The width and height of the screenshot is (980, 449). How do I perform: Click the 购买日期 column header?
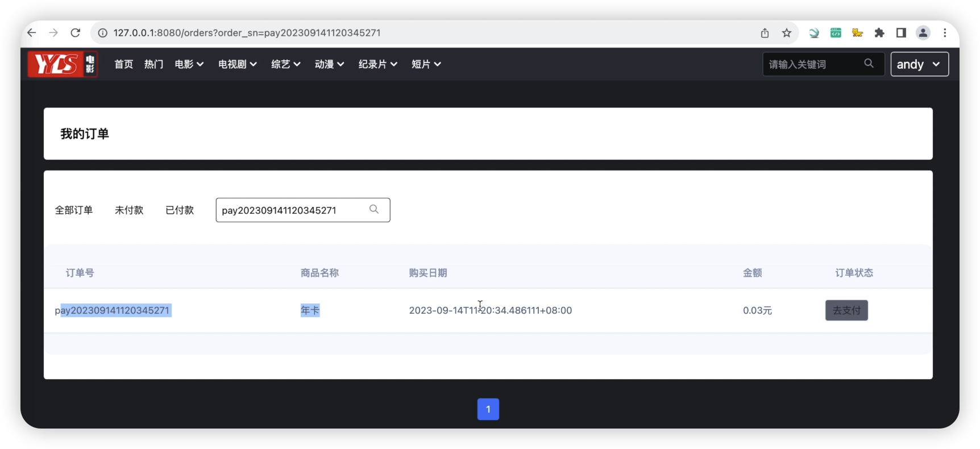coord(428,273)
